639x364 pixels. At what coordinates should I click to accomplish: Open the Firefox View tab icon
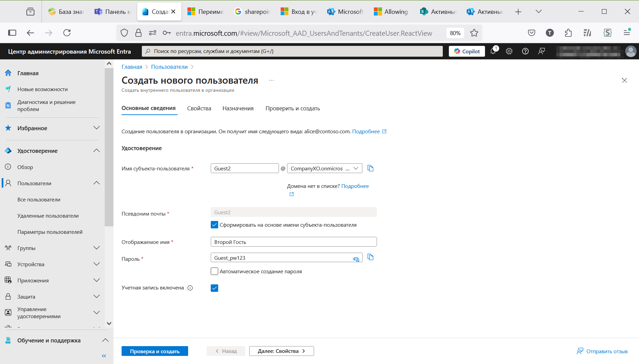click(x=30, y=12)
